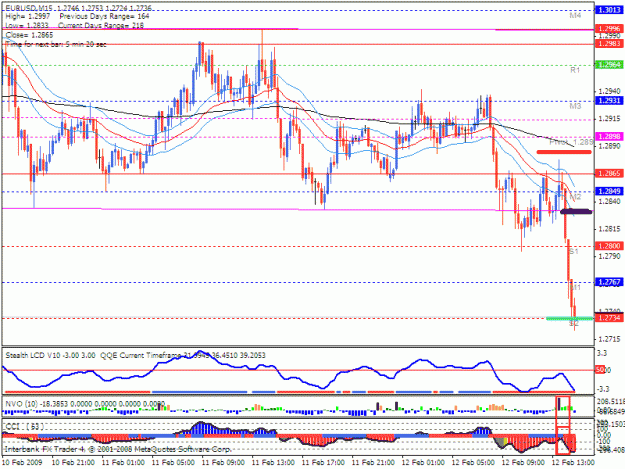Click the 11 Feb 13:00 time label
Image resolution: width=625 pixels, height=469 pixels.
(x=273, y=463)
